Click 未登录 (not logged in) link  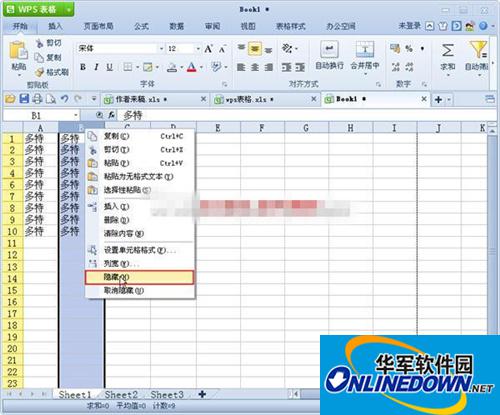(x=410, y=26)
